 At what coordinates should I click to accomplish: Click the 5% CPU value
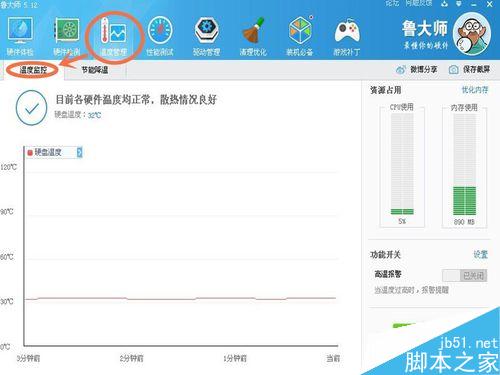click(402, 221)
